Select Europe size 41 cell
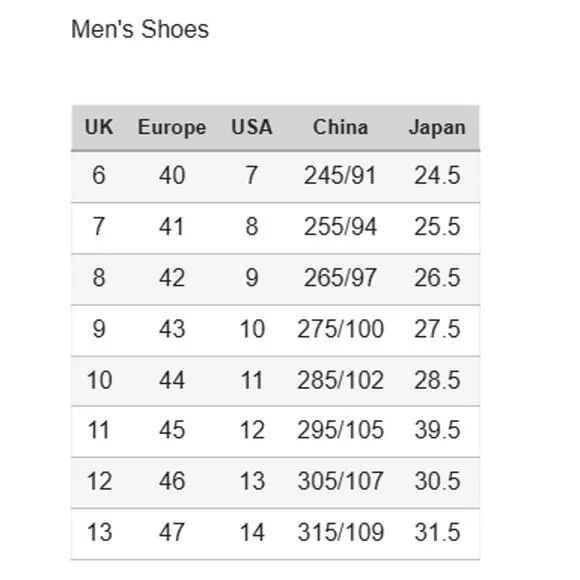The width and height of the screenshot is (580, 580). pos(172,226)
